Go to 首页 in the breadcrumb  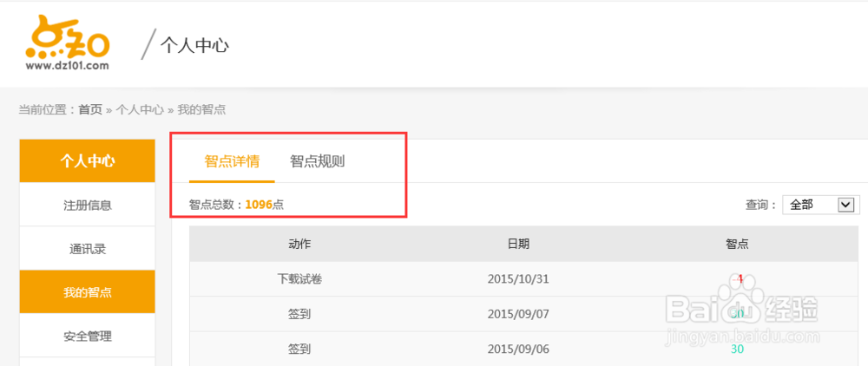90,110
